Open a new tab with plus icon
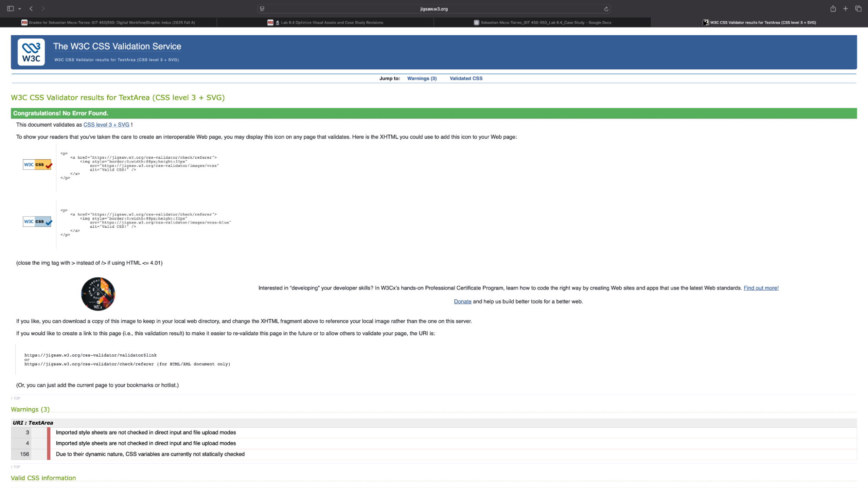The height and width of the screenshot is (488, 868). tap(845, 9)
